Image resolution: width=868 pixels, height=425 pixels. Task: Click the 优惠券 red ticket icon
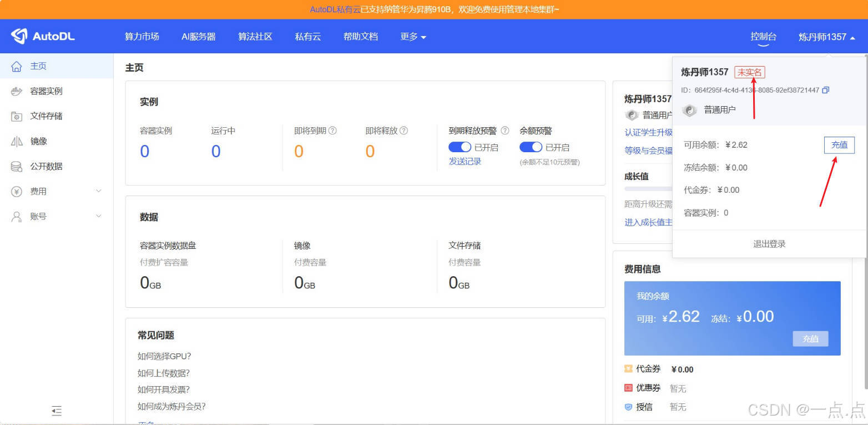tap(628, 388)
